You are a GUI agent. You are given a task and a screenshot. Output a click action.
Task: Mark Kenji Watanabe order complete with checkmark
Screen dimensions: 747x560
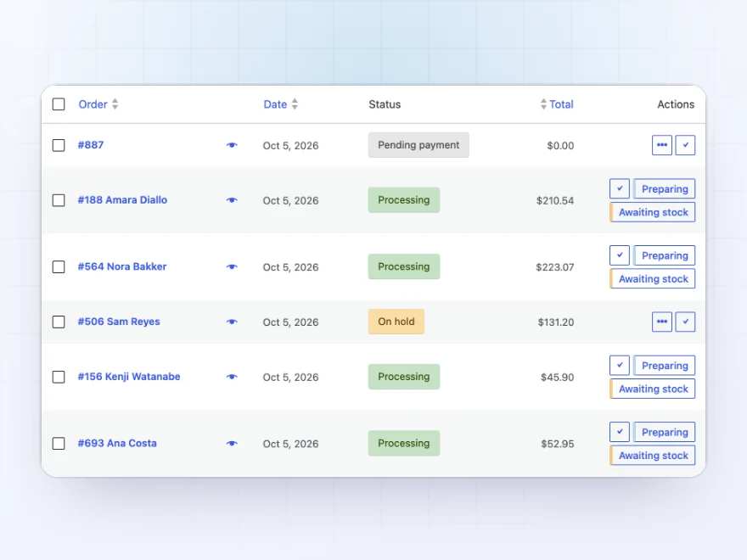click(x=620, y=365)
